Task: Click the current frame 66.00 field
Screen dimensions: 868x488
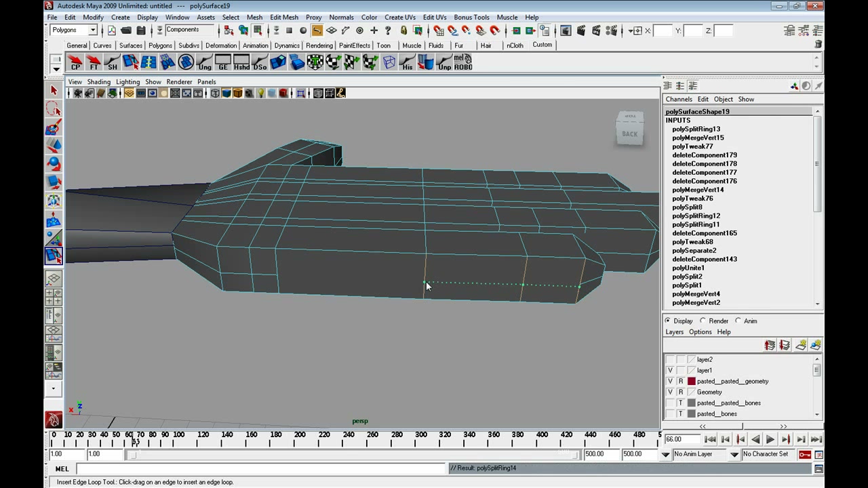Action: pos(682,439)
